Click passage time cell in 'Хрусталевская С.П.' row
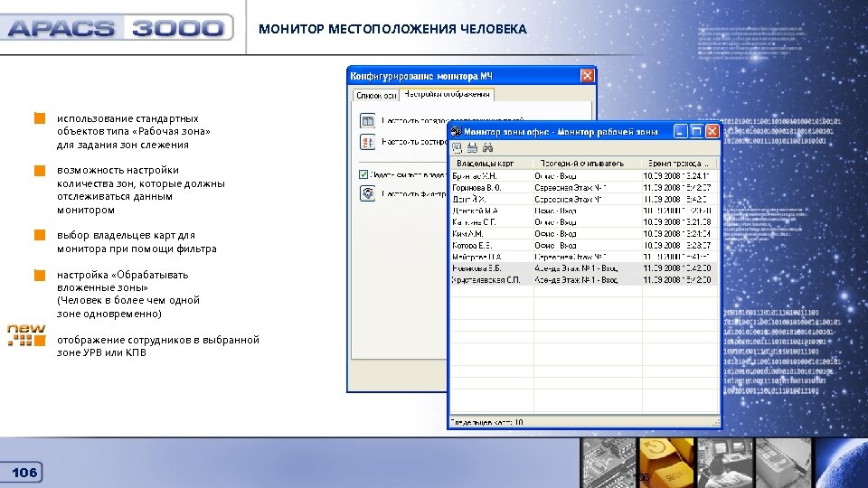868x488 pixels. click(680, 280)
